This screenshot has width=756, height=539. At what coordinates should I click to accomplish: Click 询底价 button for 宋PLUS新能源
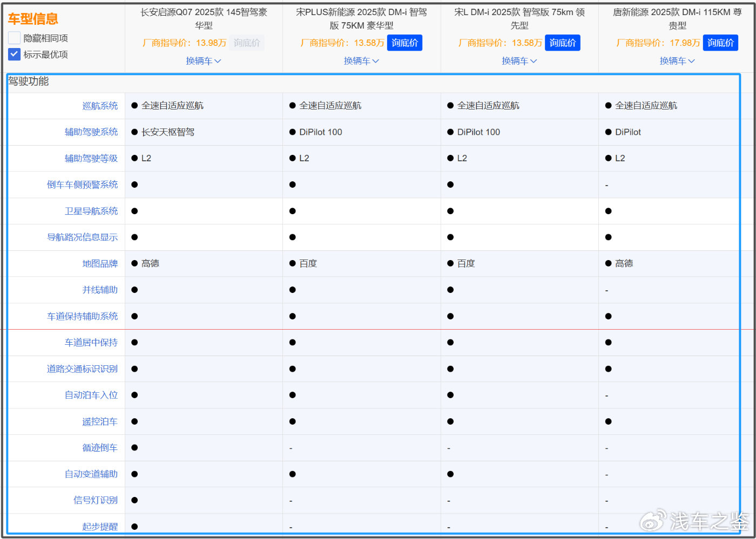pyautogui.click(x=404, y=43)
